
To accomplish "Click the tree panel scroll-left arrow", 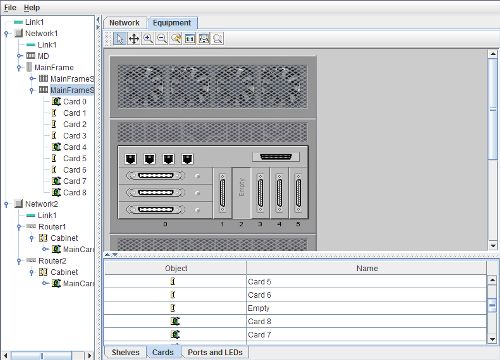I will 5,355.
